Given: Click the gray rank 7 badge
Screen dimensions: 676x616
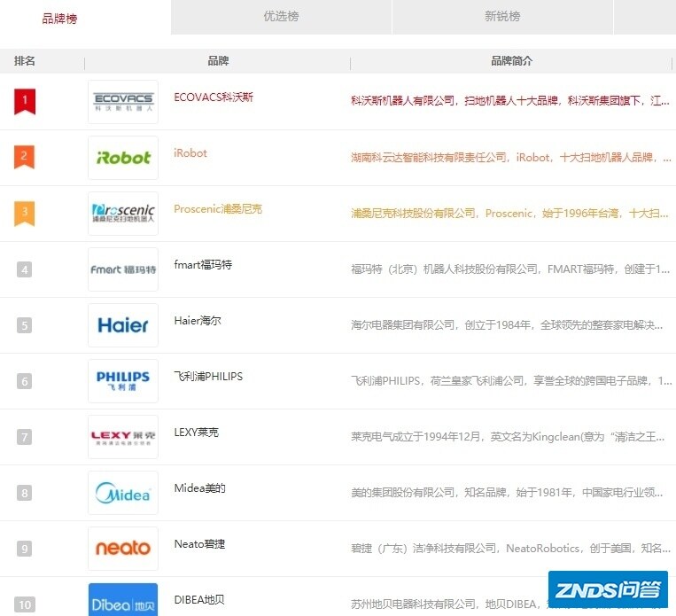Looking at the screenshot, I should (24, 437).
